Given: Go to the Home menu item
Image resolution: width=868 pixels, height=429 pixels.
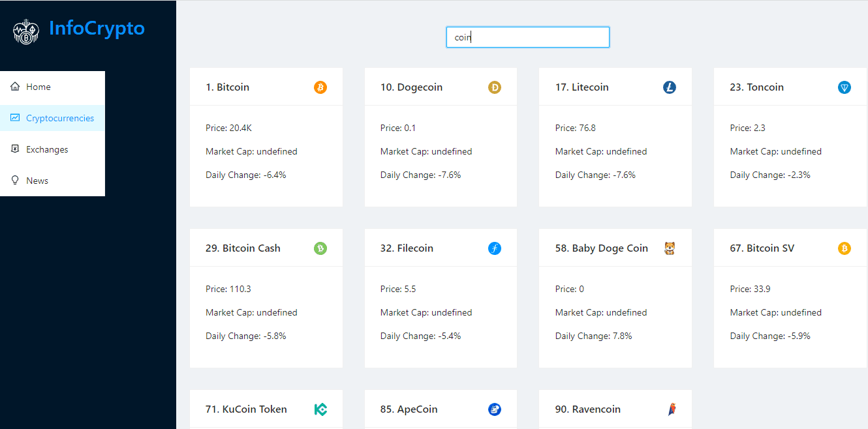Looking at the screenshot, I should [52, 87].
